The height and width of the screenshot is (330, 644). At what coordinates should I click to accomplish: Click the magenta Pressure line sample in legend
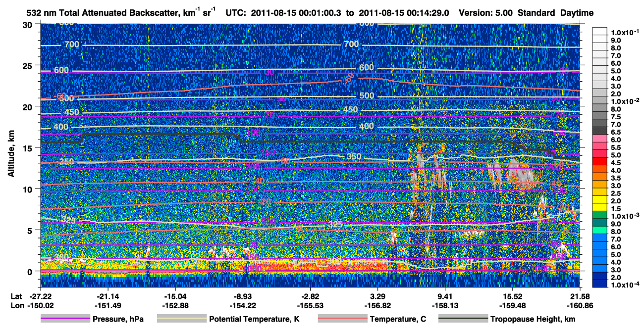tap(65, 319)
